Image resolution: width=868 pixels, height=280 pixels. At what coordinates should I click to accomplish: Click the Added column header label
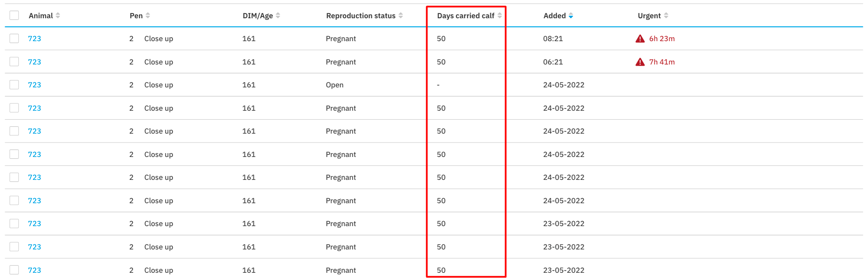point(555,16)
